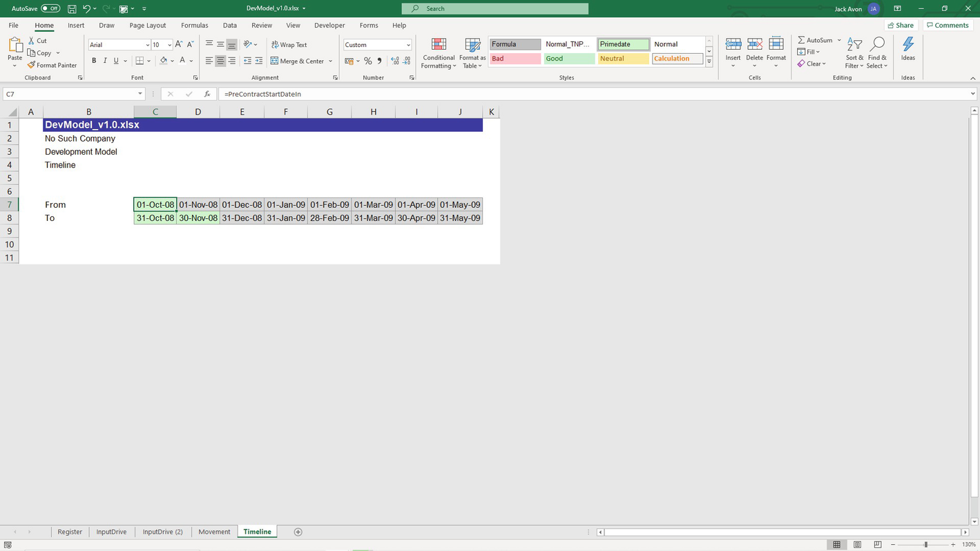Viewport: 980px width, 551px height.
Task: Expand the formula bar
Action: (x=973, y=94)
